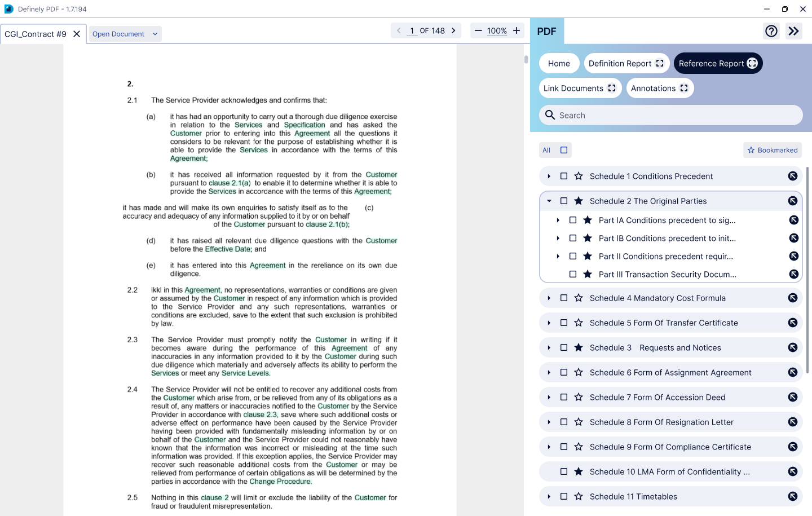812x516 pixels.
Task: Unbookmark star for Schedule 10 LMA Form
Action: pyautogui.click(x=579, y=471)
